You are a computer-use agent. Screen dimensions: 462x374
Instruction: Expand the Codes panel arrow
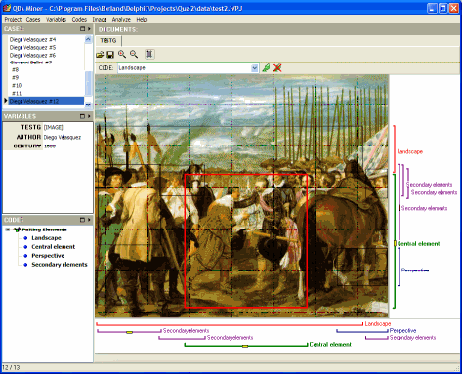click(89, 220)
